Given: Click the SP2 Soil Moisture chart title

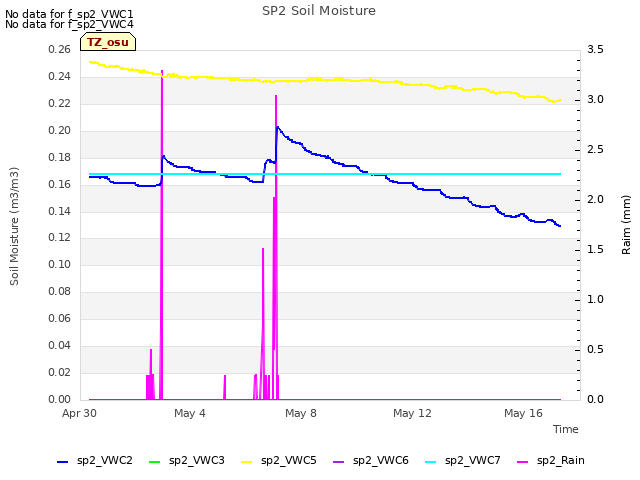Looking at the screenshot, I should click(x=319, y=11).
